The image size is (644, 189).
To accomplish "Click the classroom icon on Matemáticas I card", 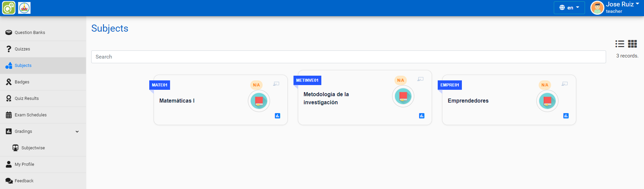I will point(276,84).
